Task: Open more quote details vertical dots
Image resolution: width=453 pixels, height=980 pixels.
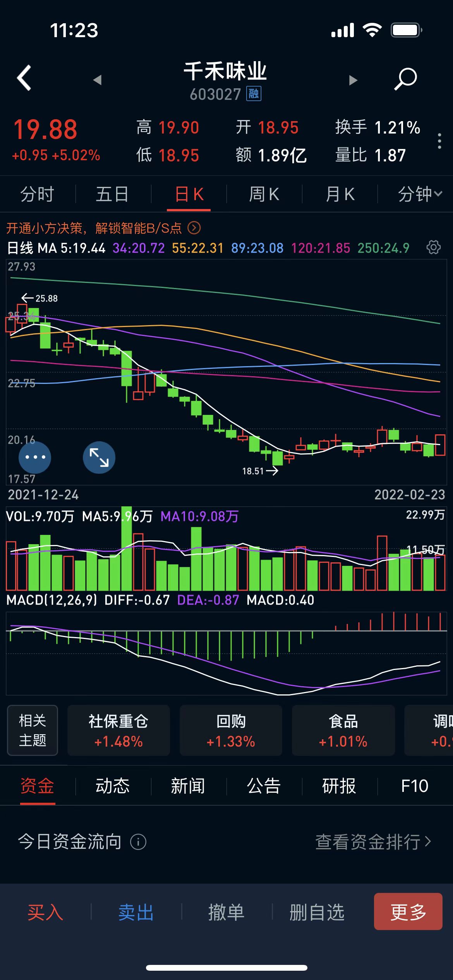Action: coord(439,141)
